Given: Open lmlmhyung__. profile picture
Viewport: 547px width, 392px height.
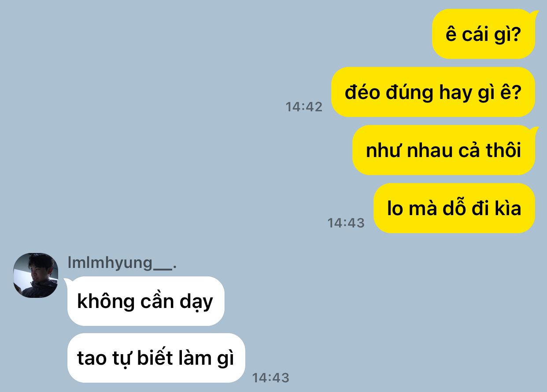Looking at the screenshot, I should [x=36, y=275].
